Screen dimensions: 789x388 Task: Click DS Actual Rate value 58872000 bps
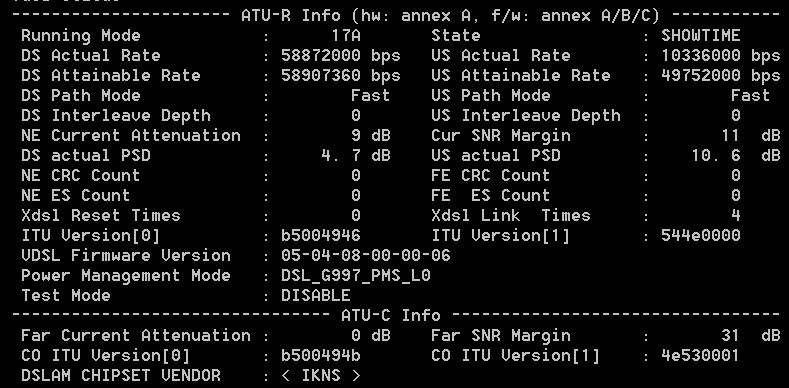pos(341,56)
